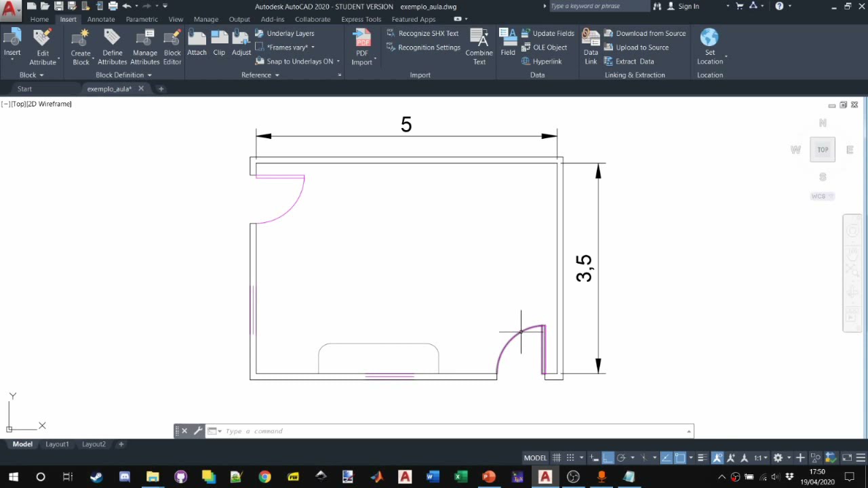Toggle drawing grid display in status bar

pyautogui.click(x=557, y=457)
